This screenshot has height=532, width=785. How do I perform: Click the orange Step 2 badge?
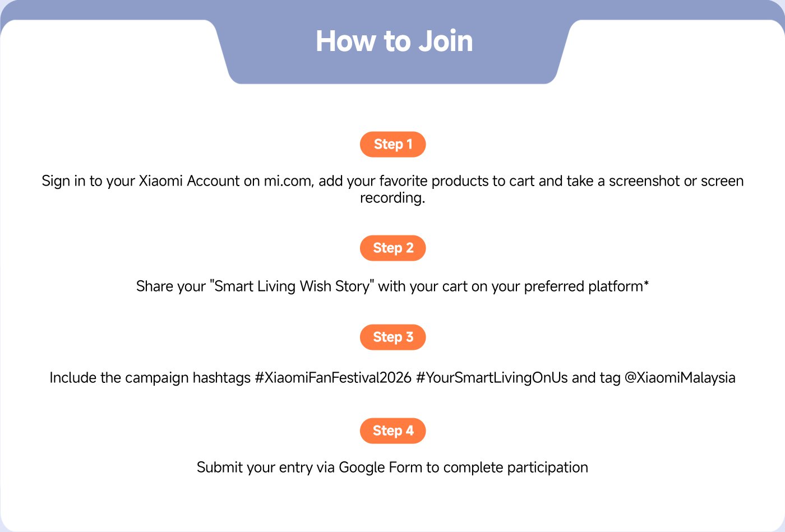392,248
